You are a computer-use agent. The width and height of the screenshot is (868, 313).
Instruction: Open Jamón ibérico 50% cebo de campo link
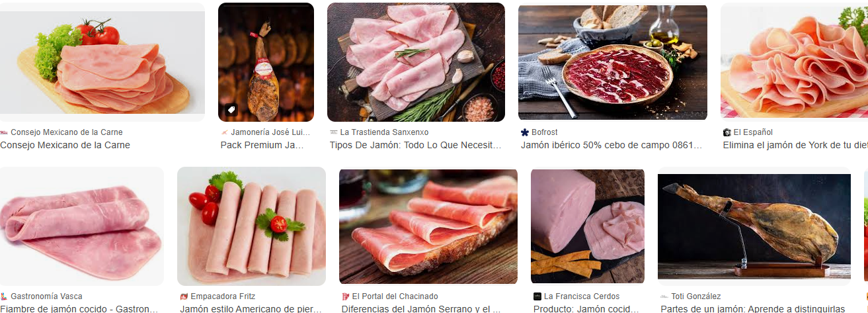612,145
